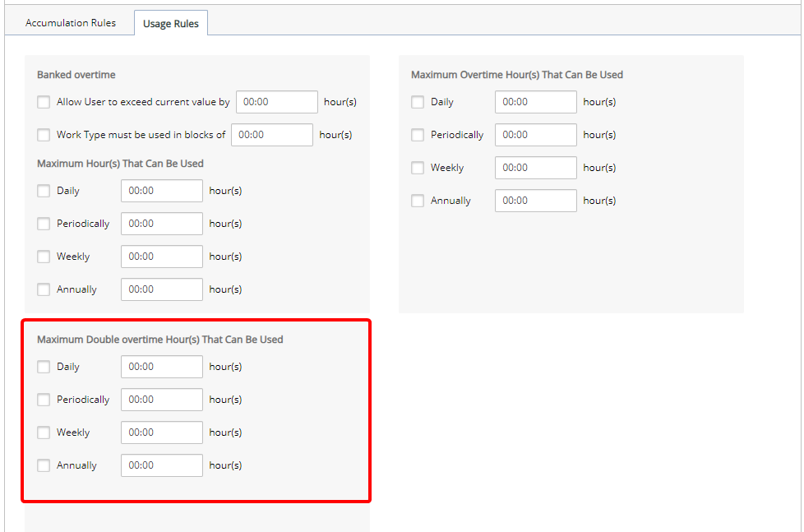Check Annually under Maximum Double overtime Hour(s)
804x532 pixels.
44,465
